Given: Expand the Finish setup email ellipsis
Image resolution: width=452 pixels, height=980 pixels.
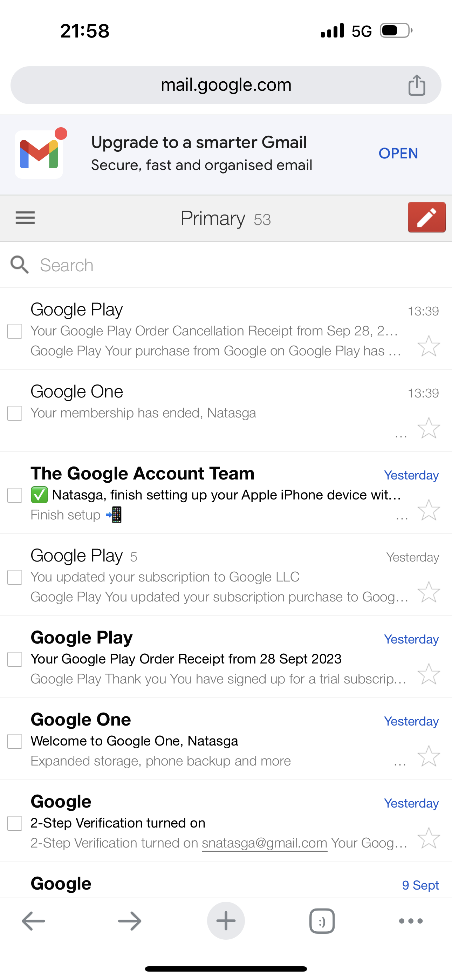Looking at the screenshot, I should [x=402, y=517].
